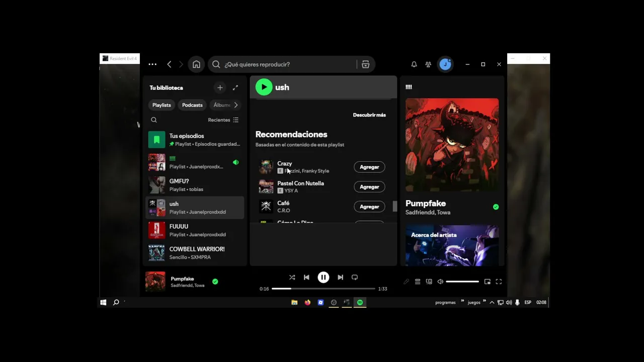Screen dimensions: 644x362
Task: Filter library by Álbumes
Action: pos(221,105)
